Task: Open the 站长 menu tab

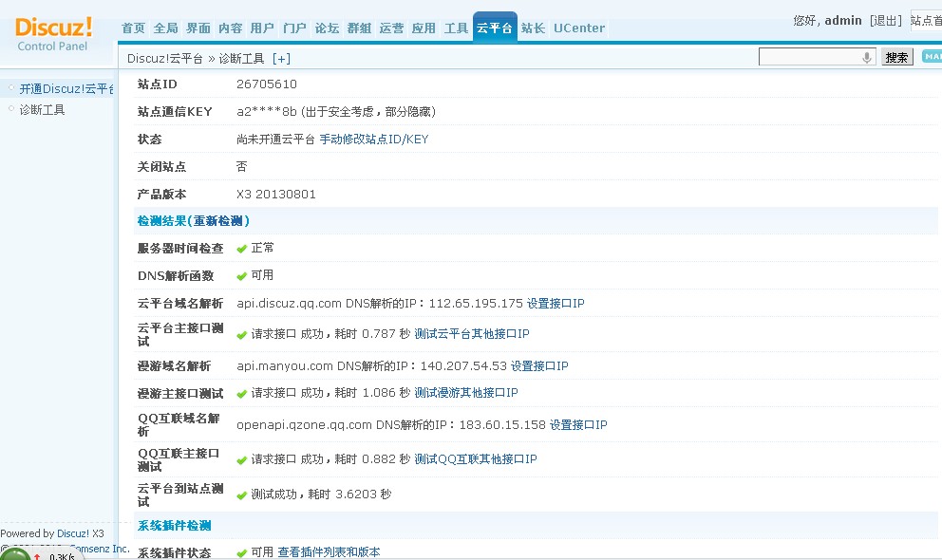Action: [533, 28]
